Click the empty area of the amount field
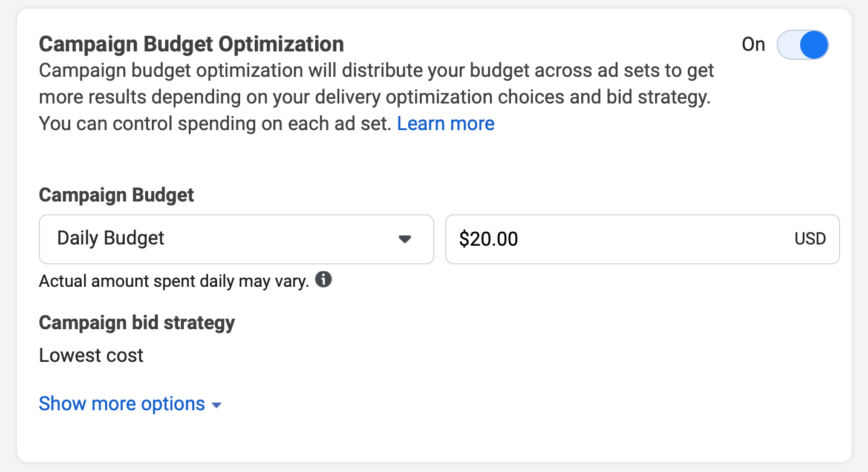Viewport: 868px width, 472px height. pyautogui.click(x=653, y=239)
